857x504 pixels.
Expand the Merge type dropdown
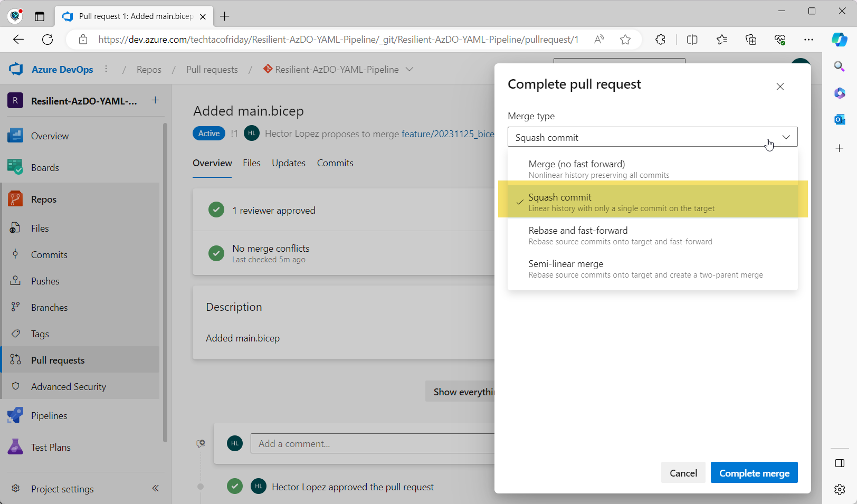click(x=652, y=137)
